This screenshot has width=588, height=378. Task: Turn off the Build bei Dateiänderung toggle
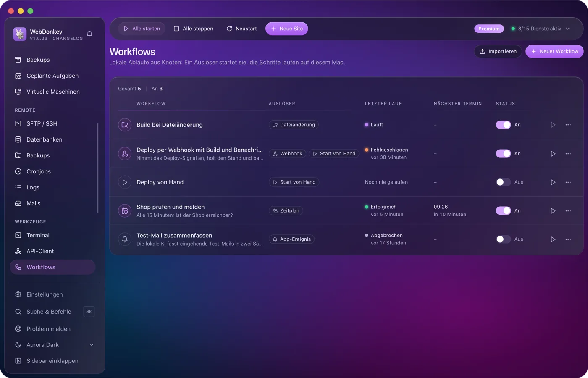tap(504, 125)
